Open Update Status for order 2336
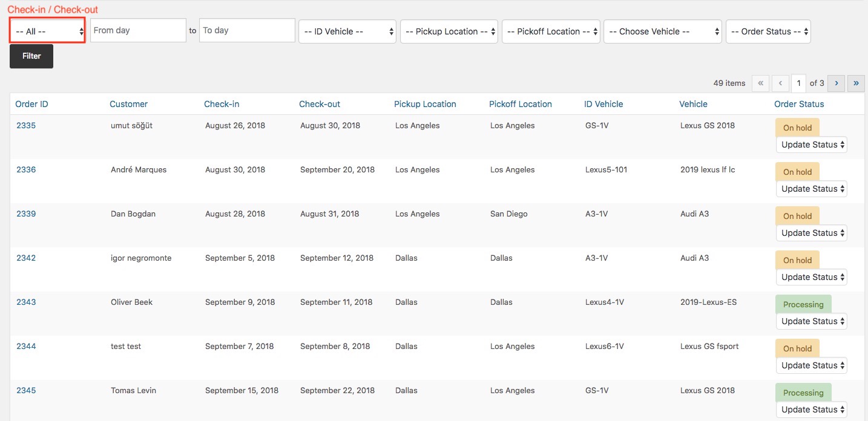 point(811,189)
